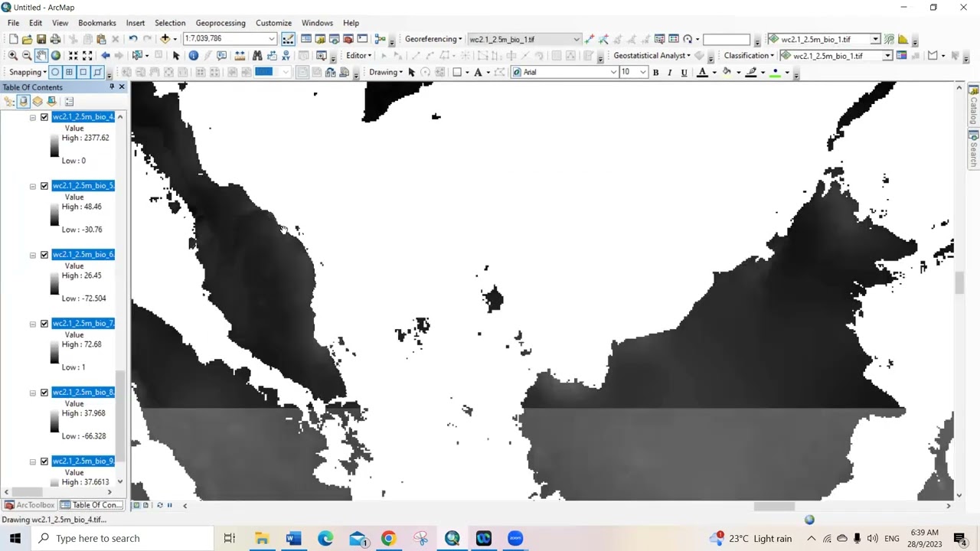Open a map document with the Open folder icon
This screenshot has width=980, height=551.
(28, 39)
